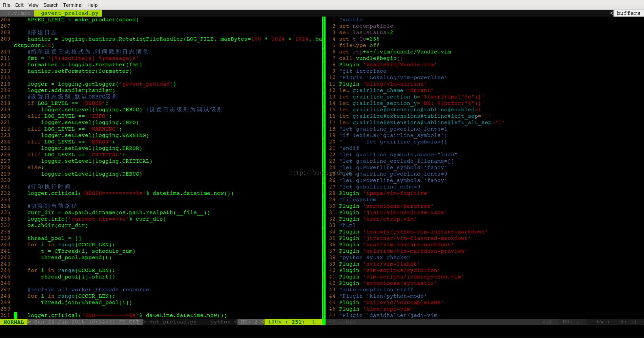Click the "auto-completion stuff comment line
This screenshot has height=338, width=644.
(376, 290)
